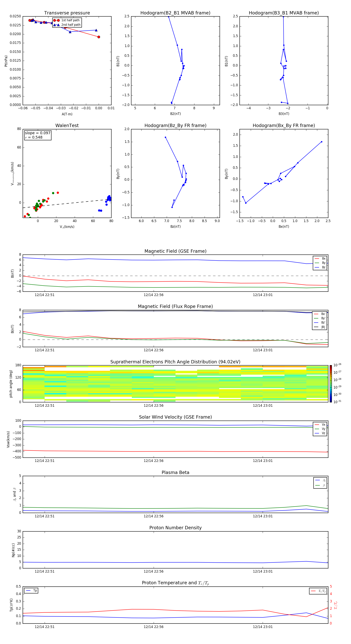This screenshot has width=351, height=644.
Task: Click the '12/14 22:56' tick under the Proton Temperature plot
Action: click(x=153, y=627)
